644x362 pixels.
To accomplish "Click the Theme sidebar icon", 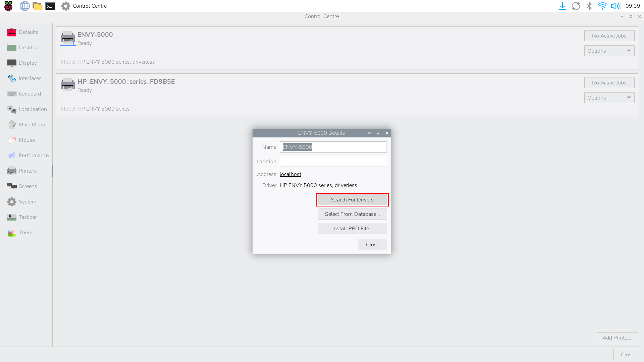I will click(12, 233).
